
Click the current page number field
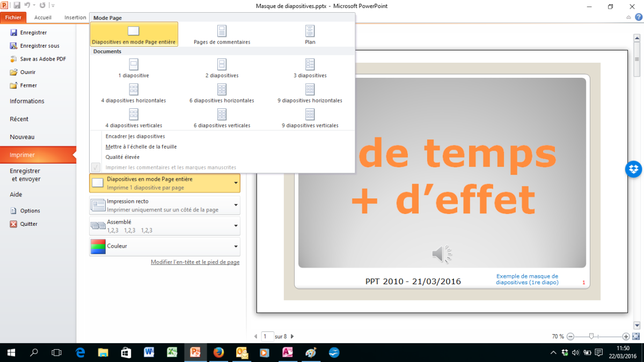point(267,337)
